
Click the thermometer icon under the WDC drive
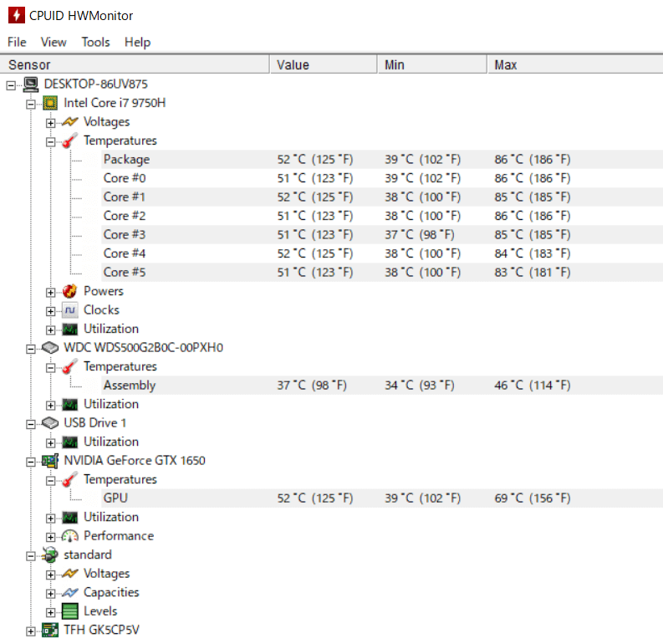pyautogui.click(x=69, y=366)
